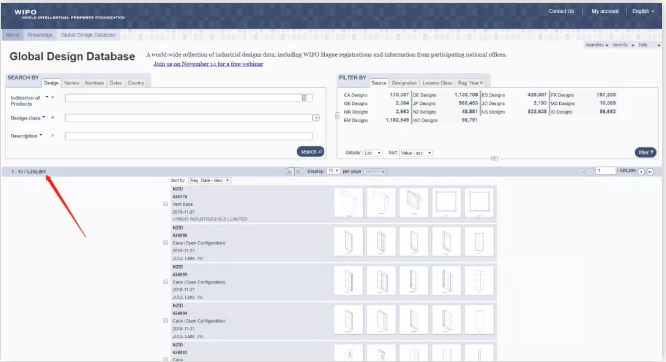Screen dimensions: 666x362
Task: Open Locarno Class filter tab
Action: (437, 83)
